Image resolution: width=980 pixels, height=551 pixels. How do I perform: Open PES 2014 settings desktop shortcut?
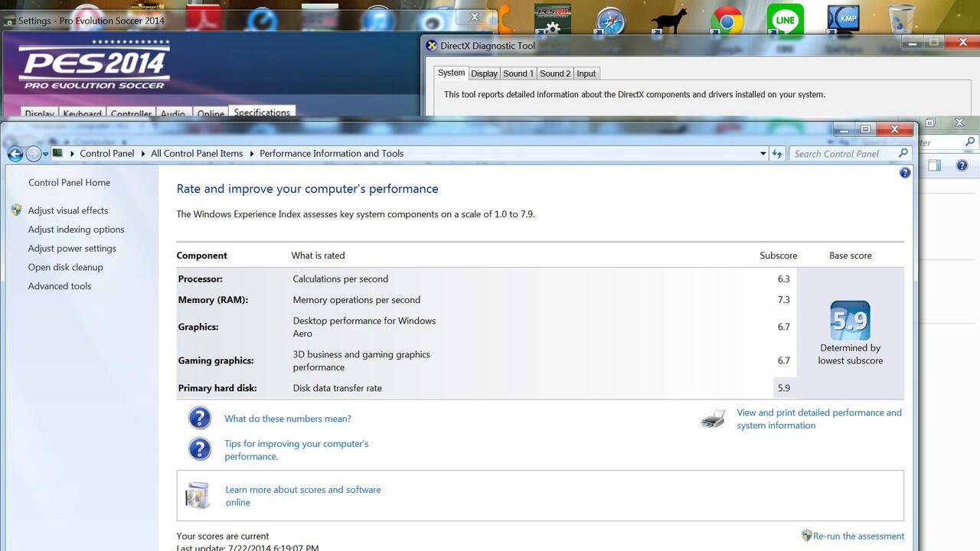click(552, 19)
